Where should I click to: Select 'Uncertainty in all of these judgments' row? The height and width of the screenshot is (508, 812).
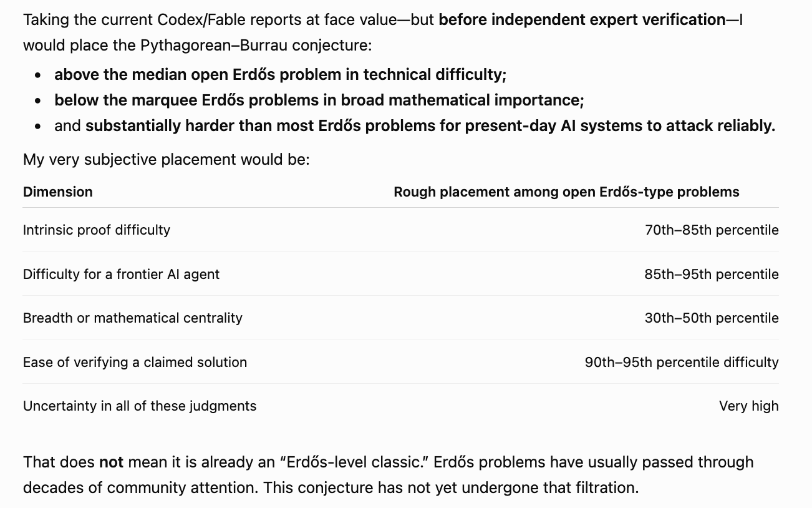click(x=401, y=406)
